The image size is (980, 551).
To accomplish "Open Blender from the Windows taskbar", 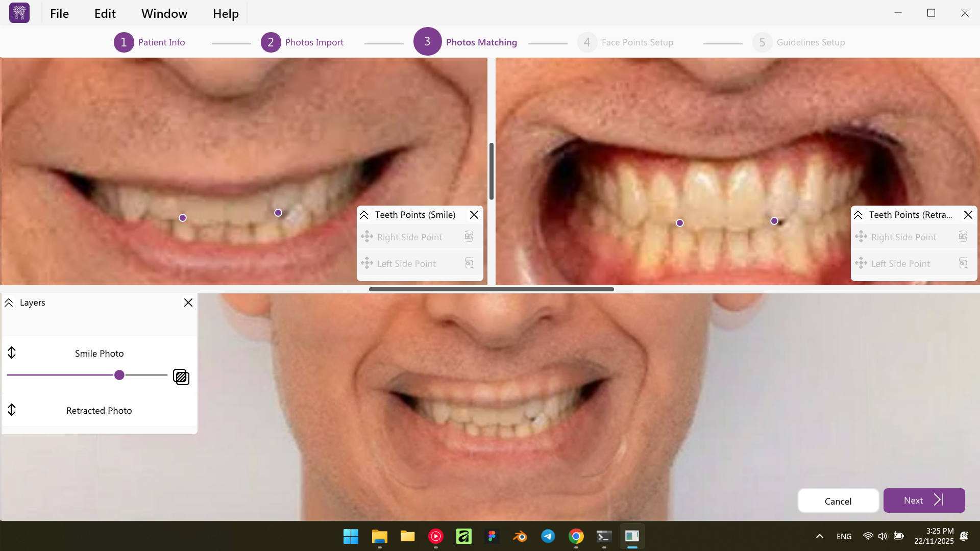I will coord(520,536).
